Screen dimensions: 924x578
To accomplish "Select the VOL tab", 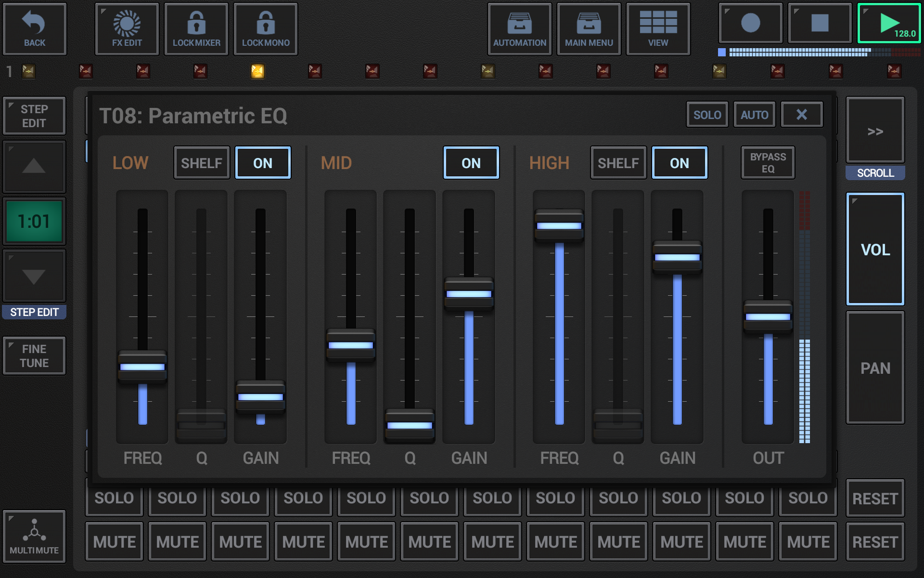I will pyautogui.click(x=875, y=249).
